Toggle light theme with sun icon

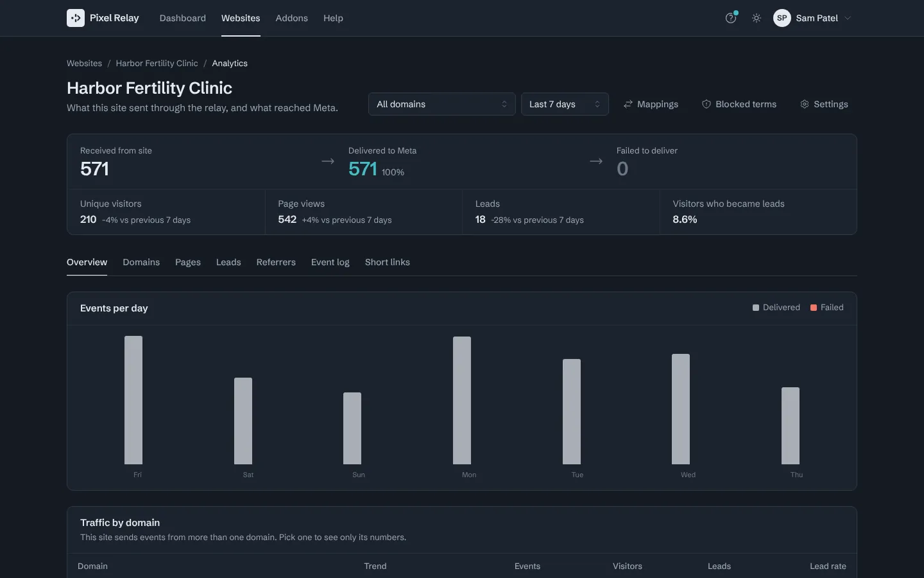(757, 18)
